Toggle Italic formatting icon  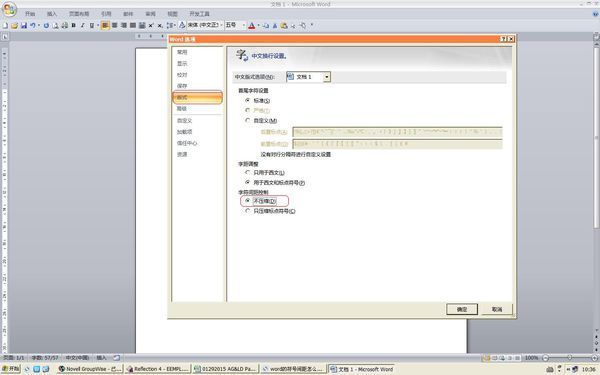(x=82, y=26)
